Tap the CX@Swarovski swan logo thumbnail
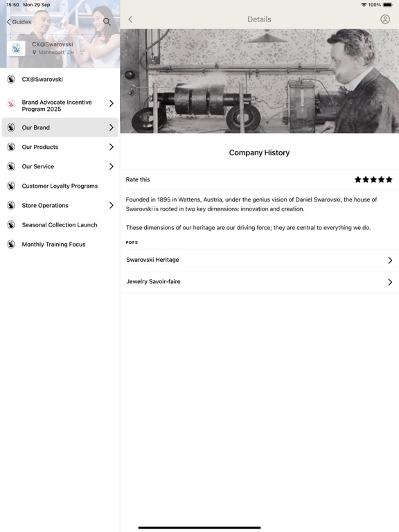The height and width of the screenshot is (532, 399). 16,48
